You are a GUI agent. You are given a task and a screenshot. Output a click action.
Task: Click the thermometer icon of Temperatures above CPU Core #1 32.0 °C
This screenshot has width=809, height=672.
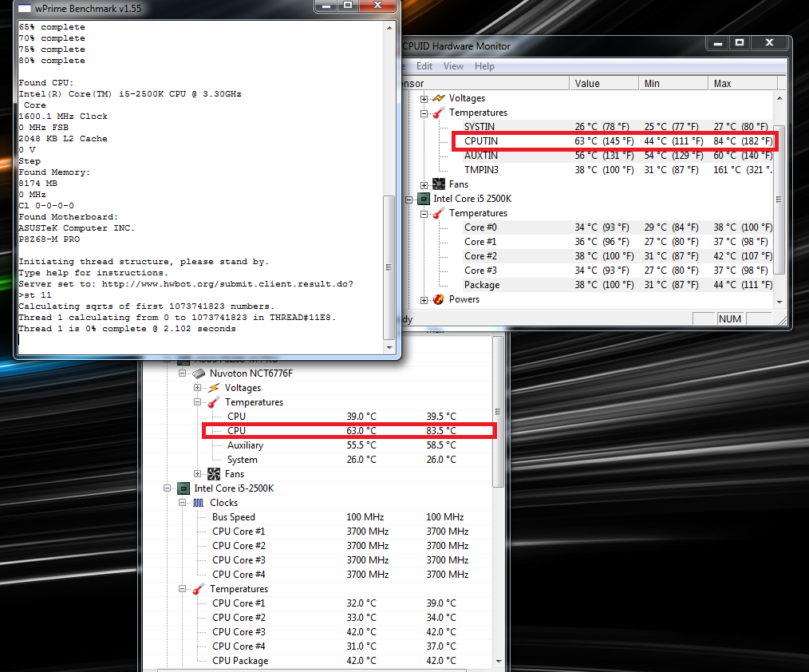click(x=199, y=589)
